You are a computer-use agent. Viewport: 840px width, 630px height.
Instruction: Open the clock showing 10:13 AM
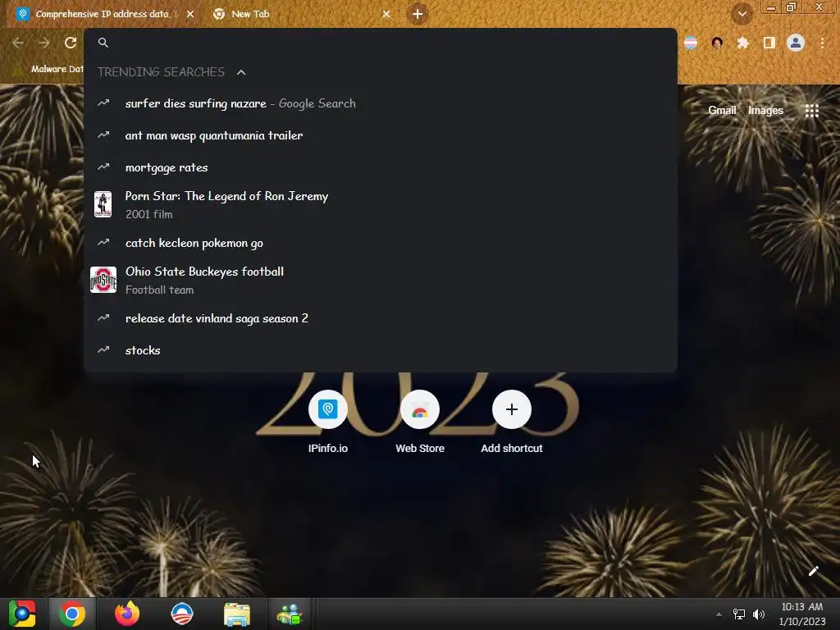802,614
